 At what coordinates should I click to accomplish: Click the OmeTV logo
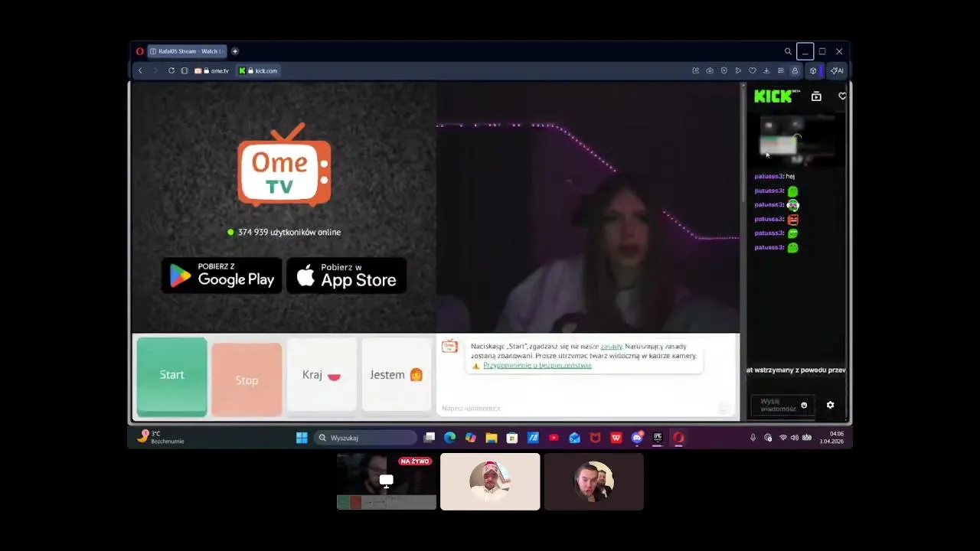click(284, 165)
